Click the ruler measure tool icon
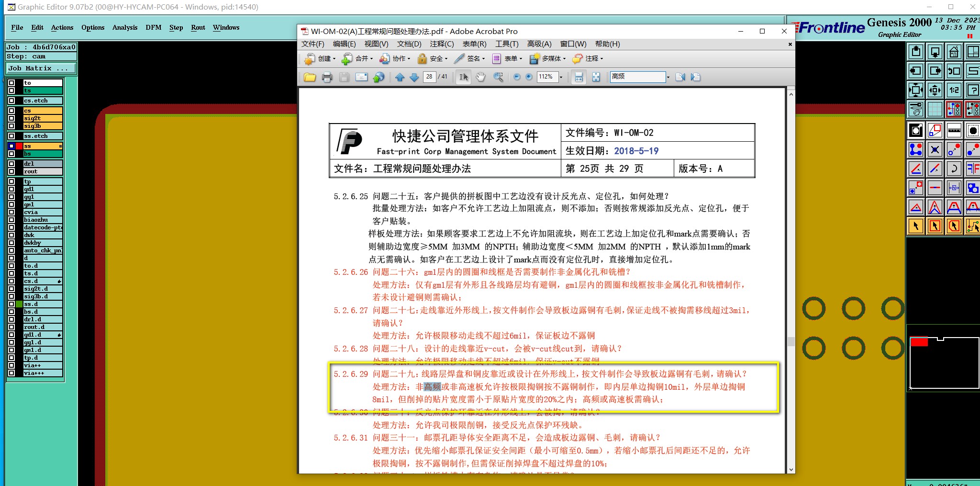Screen dimensions: 980x486 coord(954,130)
